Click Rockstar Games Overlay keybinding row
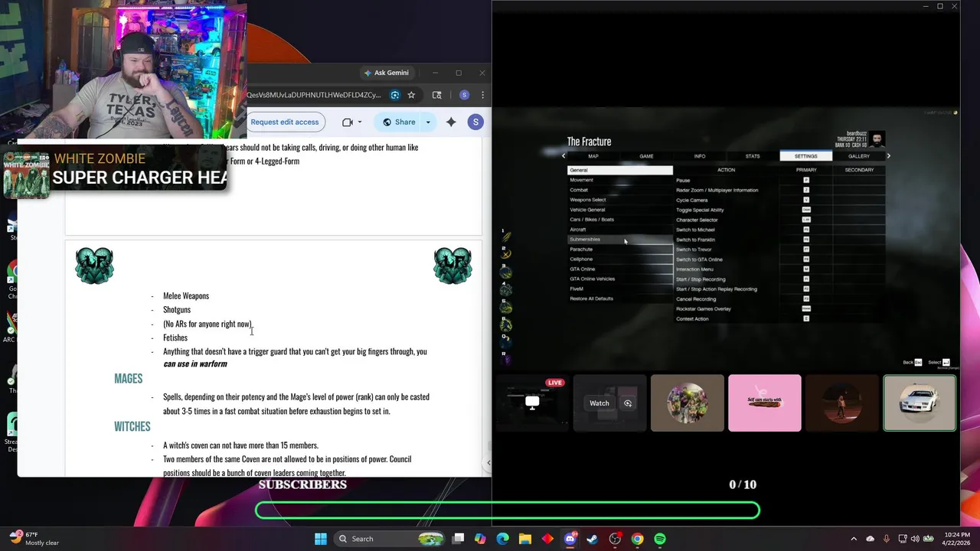The height and width of the screenshot is (551, 980). tap(779, 309)
